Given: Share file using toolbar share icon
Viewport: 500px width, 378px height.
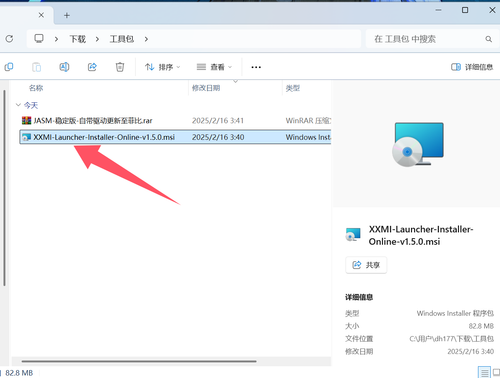Looking at the screenshot, I should coord(92,67).
